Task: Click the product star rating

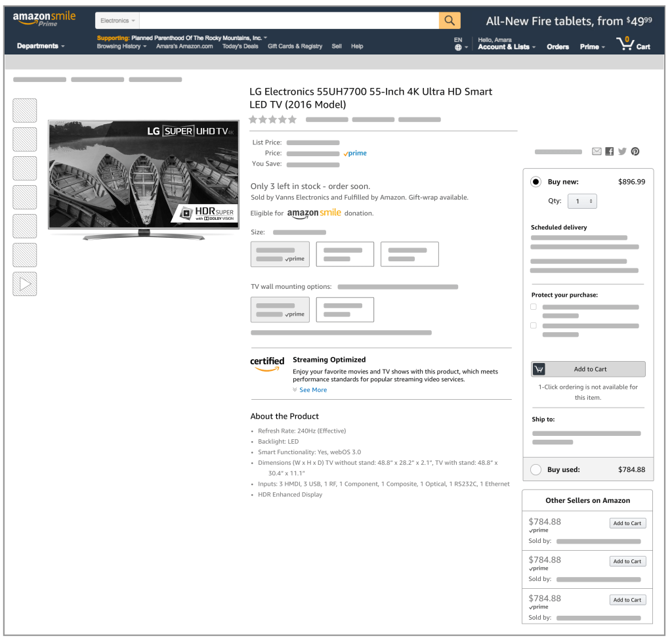Action: (273, 119)
